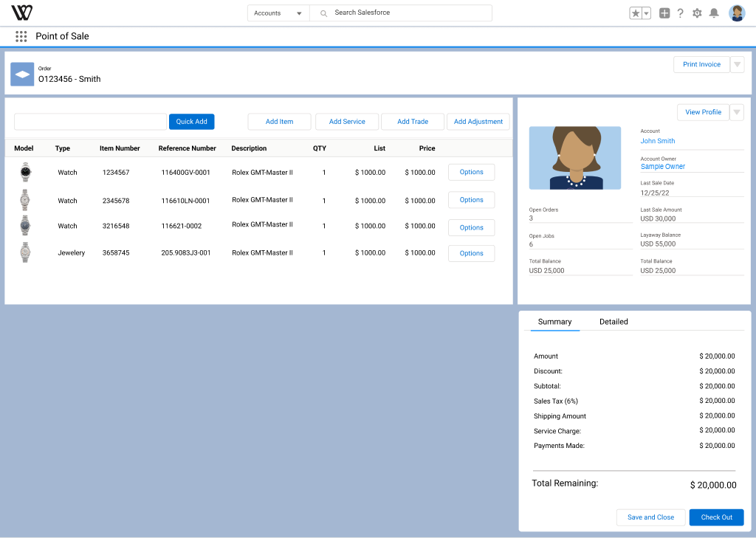Click reference number 205.9083J3-001

186,253
